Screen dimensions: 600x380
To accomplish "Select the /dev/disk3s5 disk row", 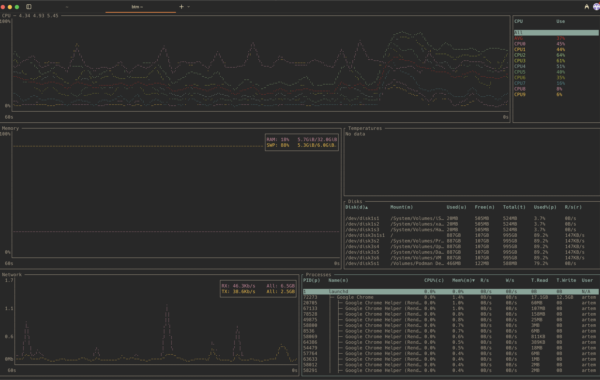I will click(471, 252).
